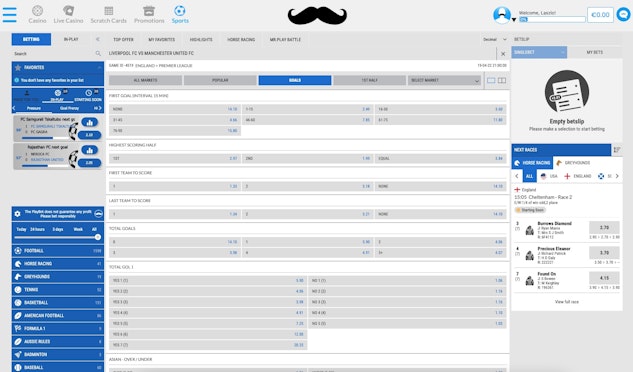Screen dimensions: 633x372
Task: Close the Liverpool vs Manchester United match
Action: (503, 54)
